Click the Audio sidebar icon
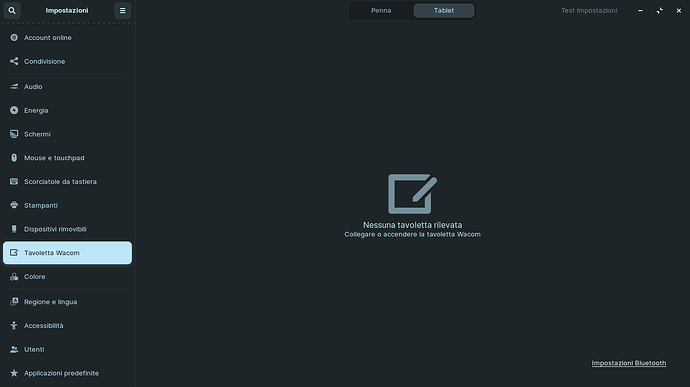This screenshot has width=690, height=387. pyautogui.click(x=14, y=87)
